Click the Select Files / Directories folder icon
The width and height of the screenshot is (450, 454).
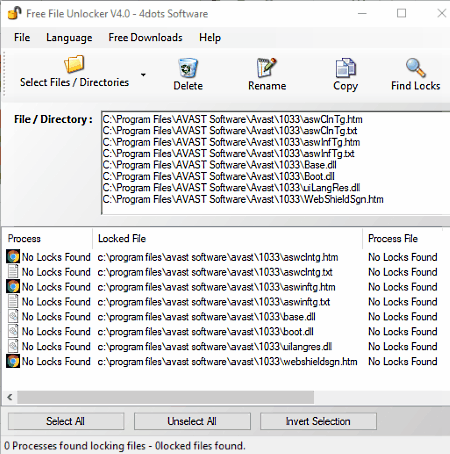74,64
